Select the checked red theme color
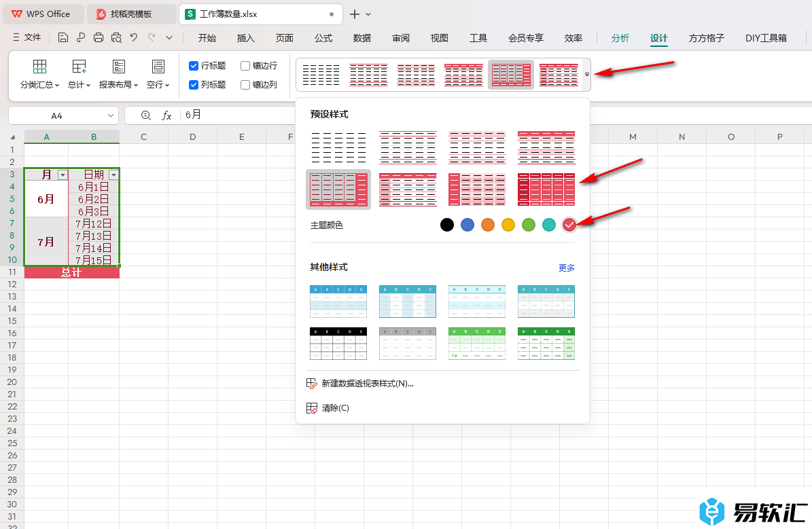 [x=569, y=225]
